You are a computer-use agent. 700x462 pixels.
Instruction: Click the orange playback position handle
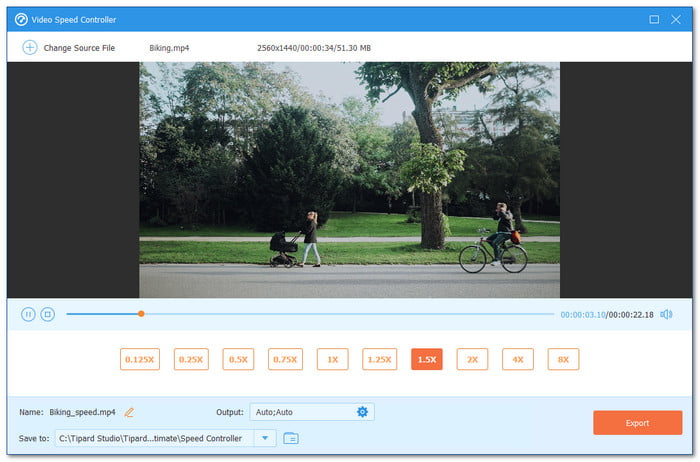(141, 314)
